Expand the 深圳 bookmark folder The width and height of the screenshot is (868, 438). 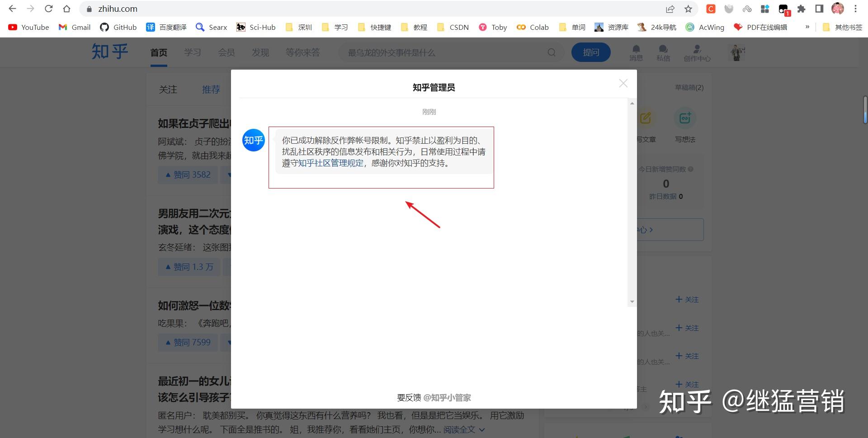point(299,27)
